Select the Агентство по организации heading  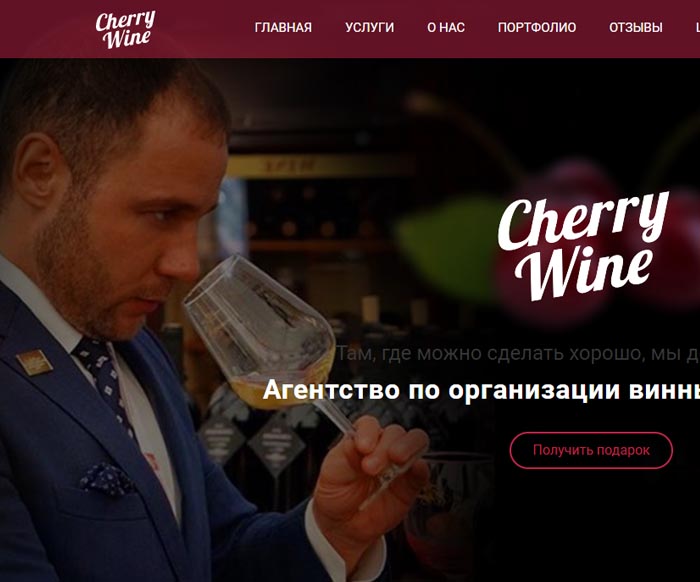[x=481, y=390]
